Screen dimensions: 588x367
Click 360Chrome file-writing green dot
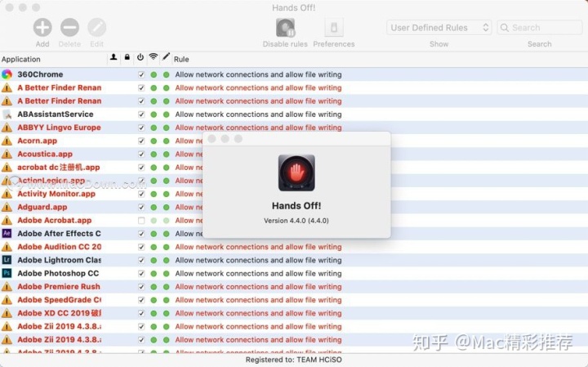(x=167, y=74)
